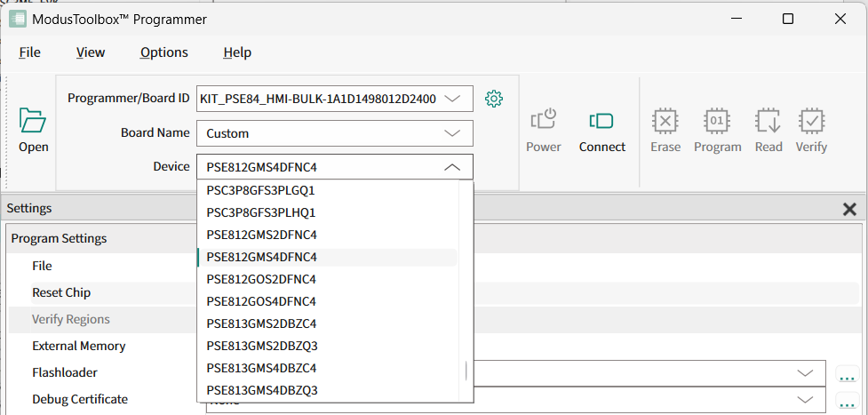Select device PSE813GMS4DBZC4
868x415 pixels.
pyautogui.click(x=328, y=368)
